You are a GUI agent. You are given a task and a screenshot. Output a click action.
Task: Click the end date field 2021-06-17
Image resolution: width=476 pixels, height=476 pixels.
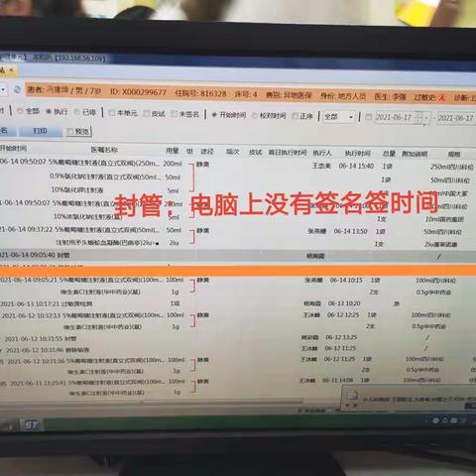click(x=455, y=118)
